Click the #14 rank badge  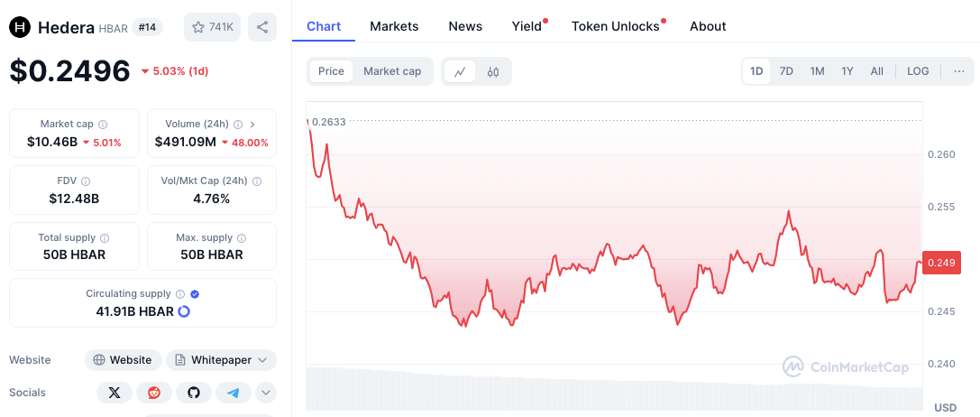pos(148,28)
